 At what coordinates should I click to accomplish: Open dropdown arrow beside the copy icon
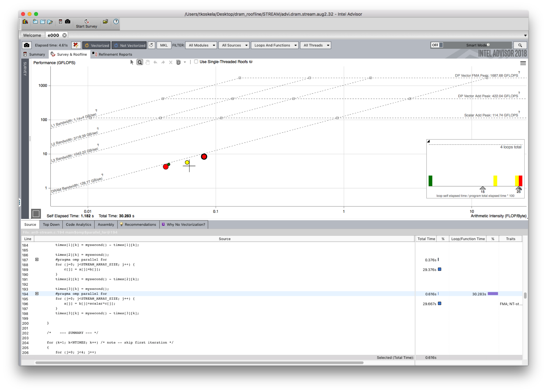pos(185,62)
